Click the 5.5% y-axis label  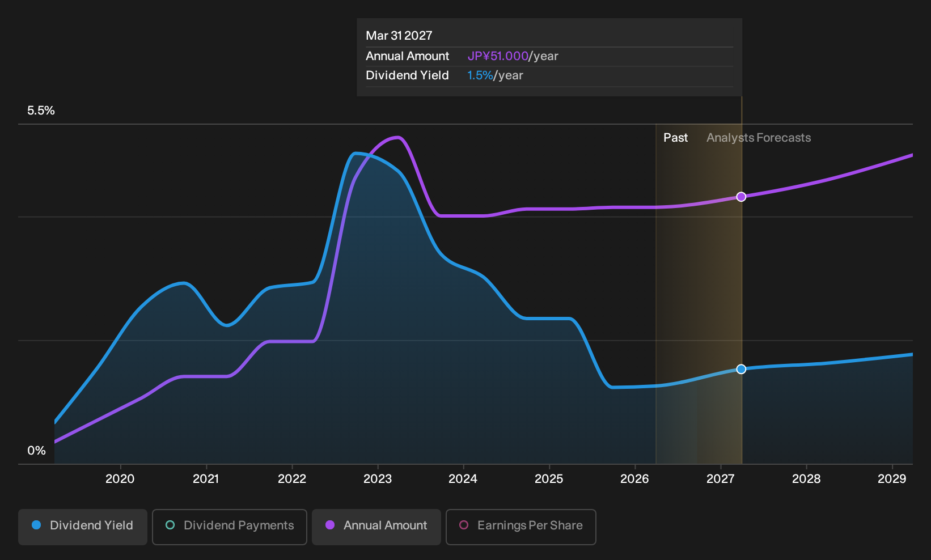point(41,111)
